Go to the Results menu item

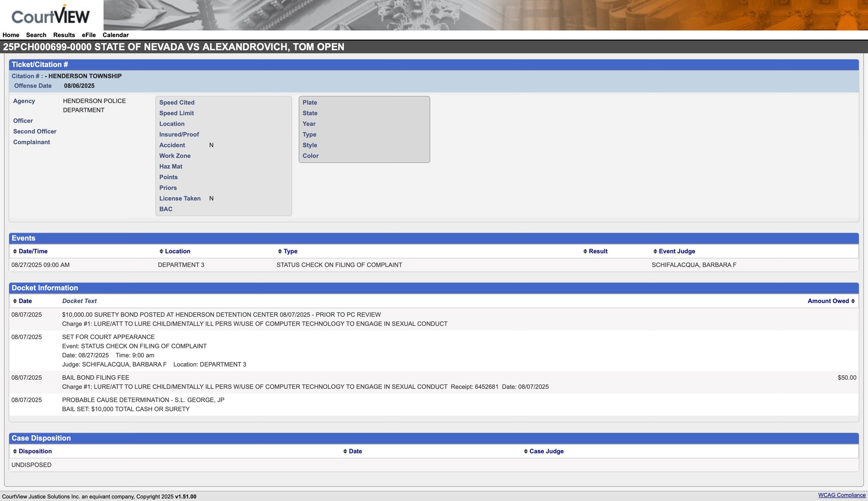64,35
